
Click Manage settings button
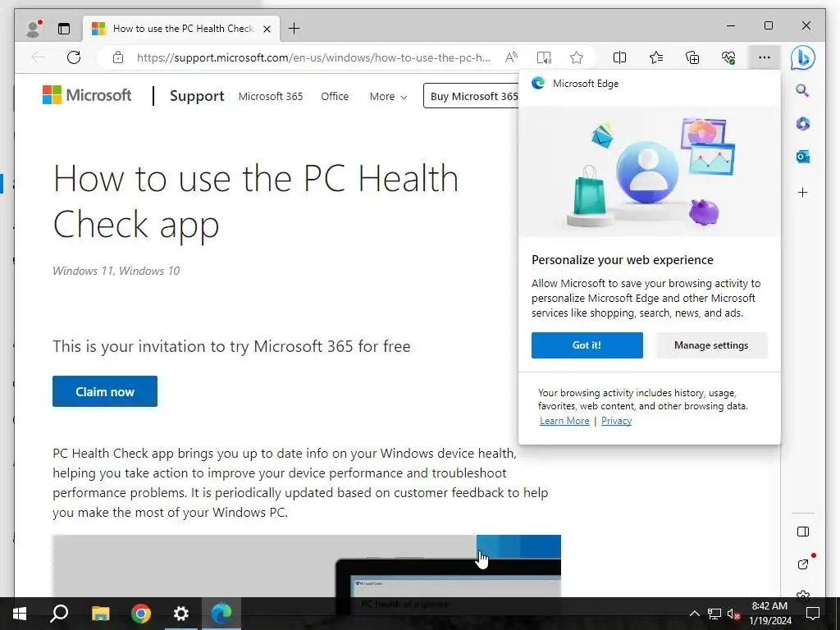click(x=711, y=345)
